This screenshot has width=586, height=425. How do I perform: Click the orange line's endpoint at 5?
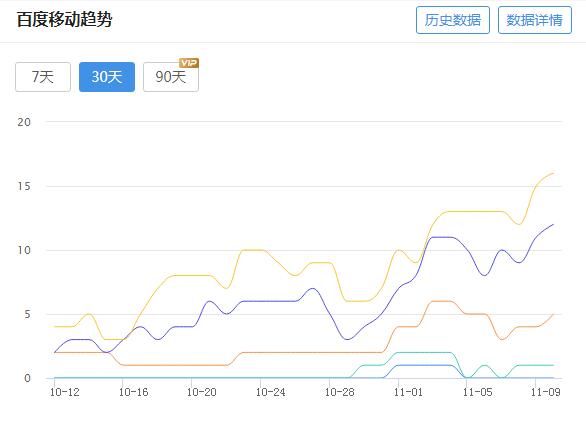coord(553,314)
